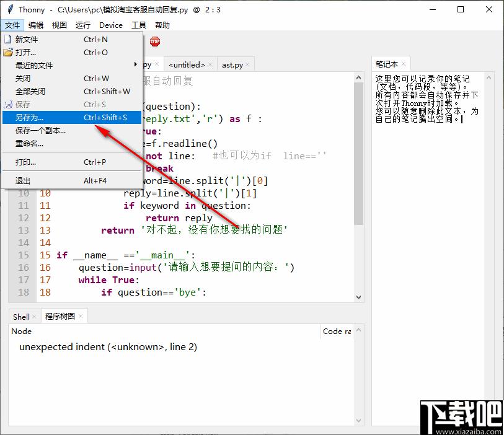This screenshot has height=435, width=504.
Task: Choose 保存一个副本... menu entry
Action: (72, 130)
